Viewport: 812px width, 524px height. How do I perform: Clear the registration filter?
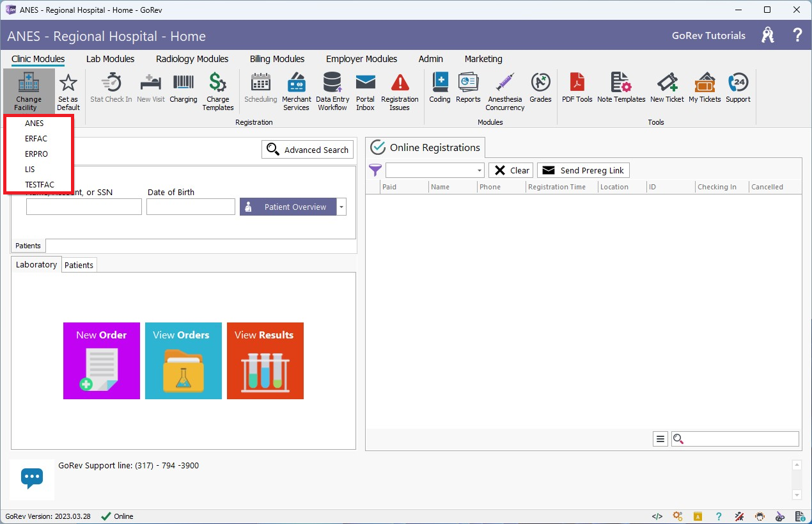pyautogui.click(x=511, y=170)
